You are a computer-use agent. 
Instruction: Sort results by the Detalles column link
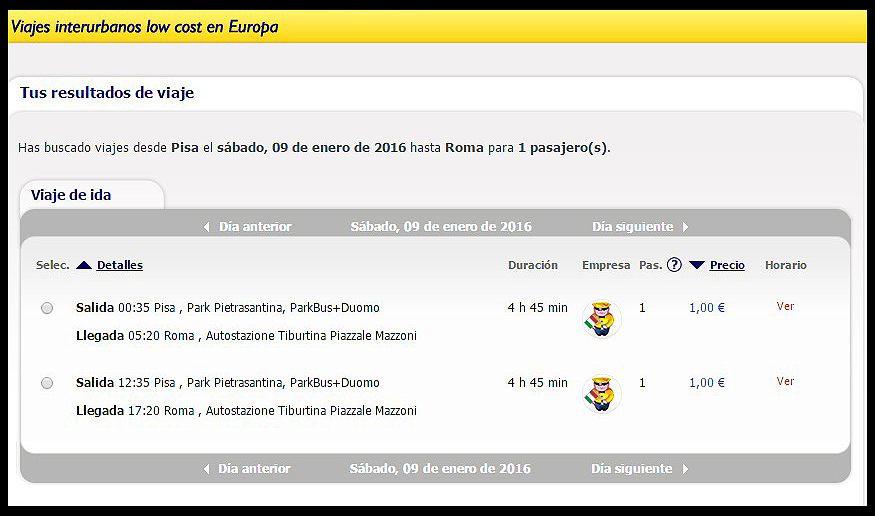120,265
